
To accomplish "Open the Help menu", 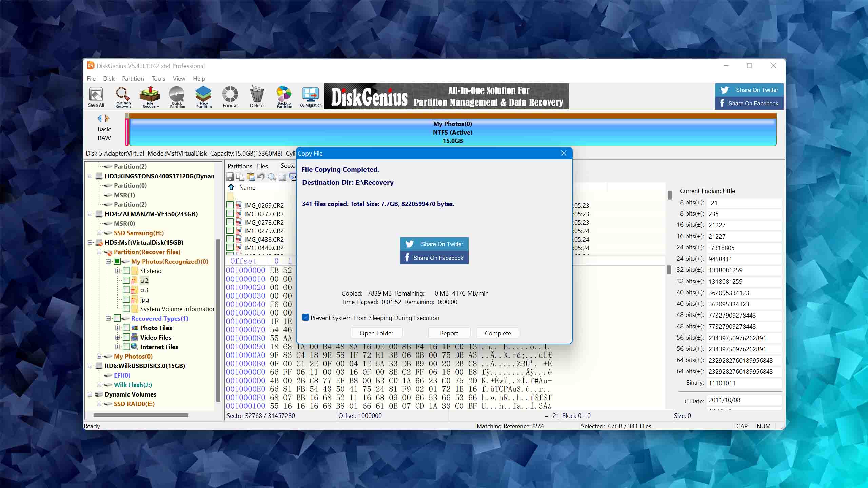I will [x=199, y=78].
